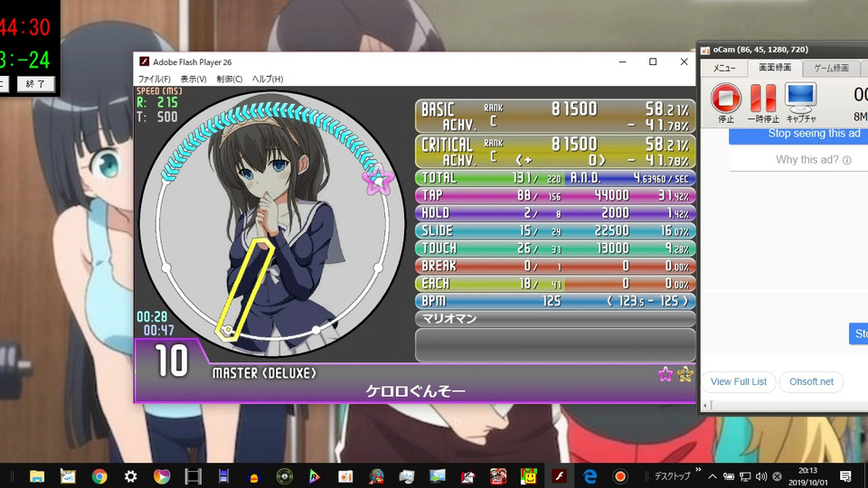This screenshot has width=868, height=488.
Task: Click the MASTER (DELUXE) difficulty label
Action: 264,373
